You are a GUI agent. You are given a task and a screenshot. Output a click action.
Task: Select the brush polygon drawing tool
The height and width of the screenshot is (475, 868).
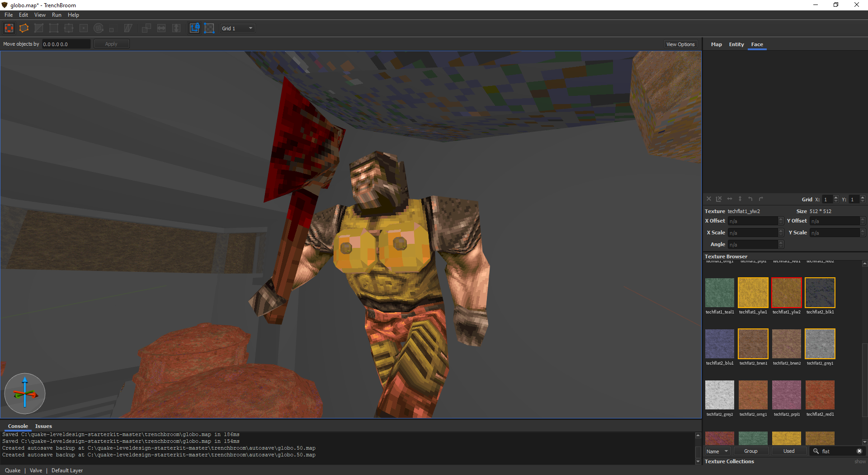point(24,28)
